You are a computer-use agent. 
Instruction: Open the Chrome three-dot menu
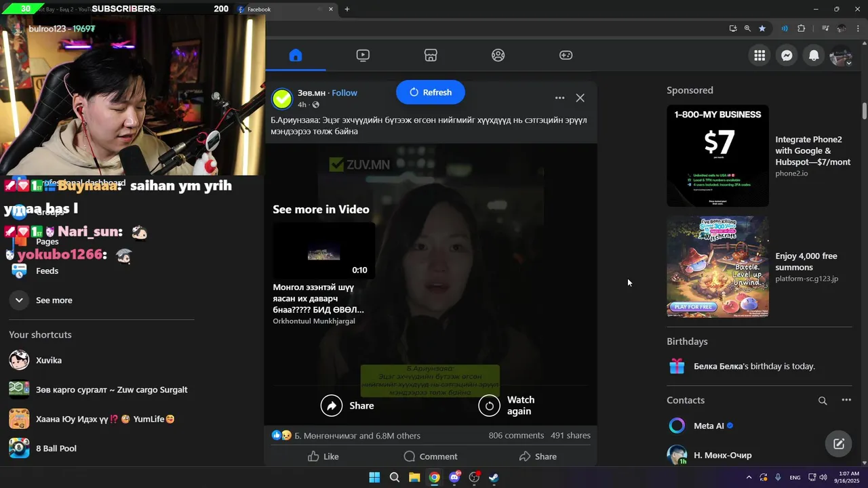[x=859, y=28]
